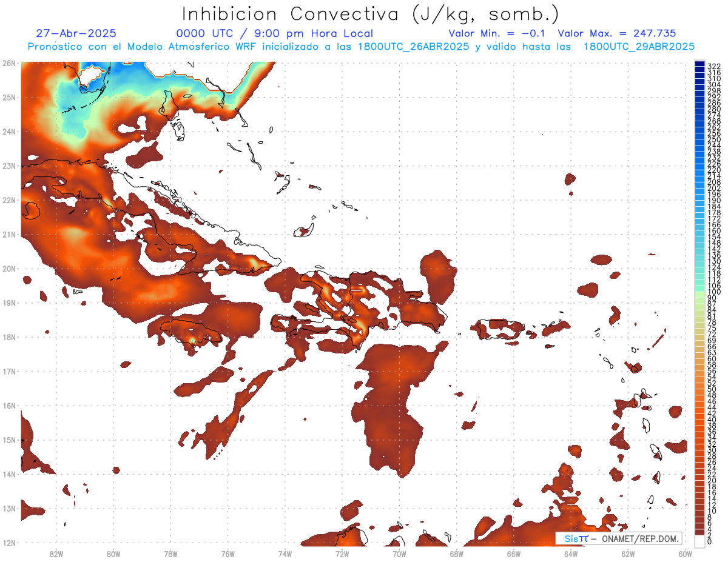The height and width of the screenshot is (562, 728).
Task: Click the 66W longitude axis label
Action: pyautogui.click(x=513, y=554)
